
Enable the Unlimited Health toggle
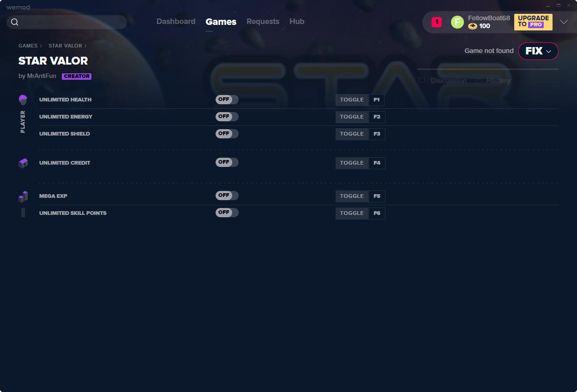tap(227, 100)
